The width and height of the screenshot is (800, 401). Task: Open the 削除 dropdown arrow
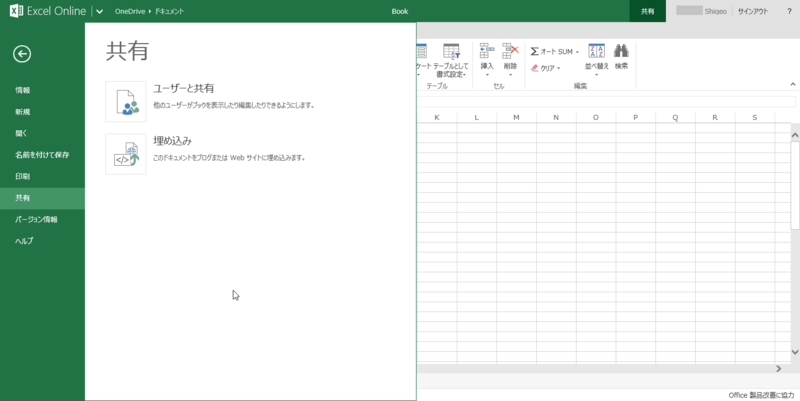click(x=510, y=75)
